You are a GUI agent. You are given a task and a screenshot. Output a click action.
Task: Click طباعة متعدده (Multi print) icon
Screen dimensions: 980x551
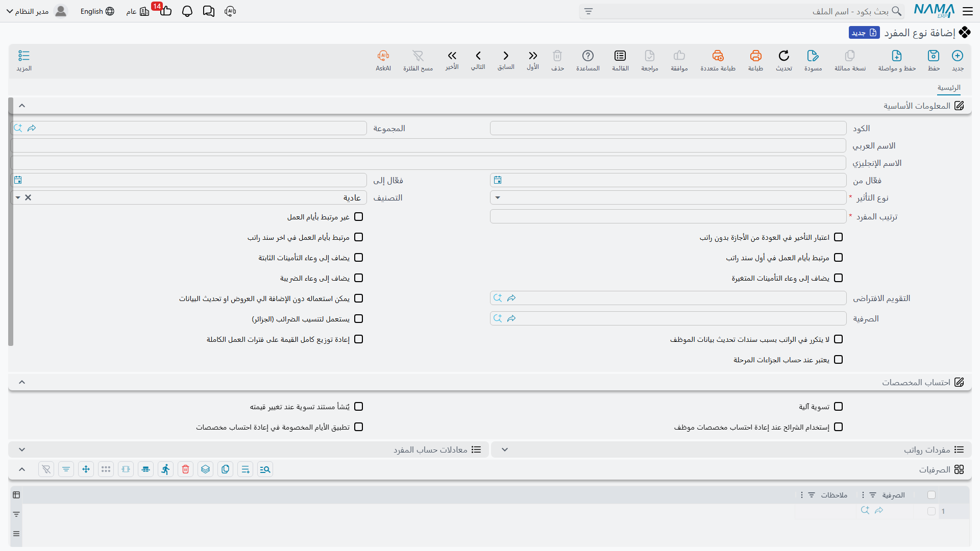coord(718,56)
